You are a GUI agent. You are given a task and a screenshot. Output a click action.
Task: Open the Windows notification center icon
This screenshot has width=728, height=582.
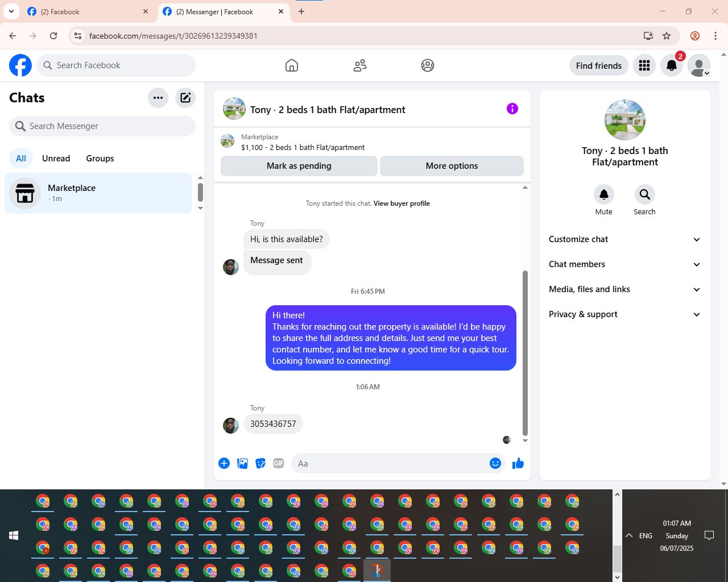[x=709, y=535]
